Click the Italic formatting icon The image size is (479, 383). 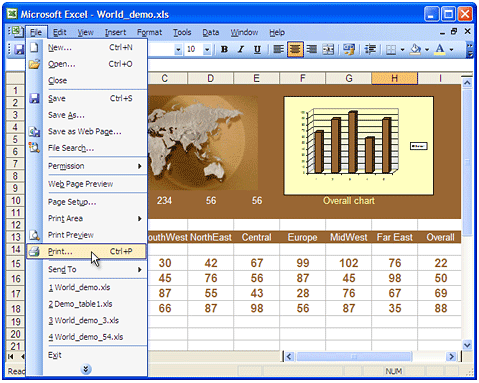tap(241, 50)
